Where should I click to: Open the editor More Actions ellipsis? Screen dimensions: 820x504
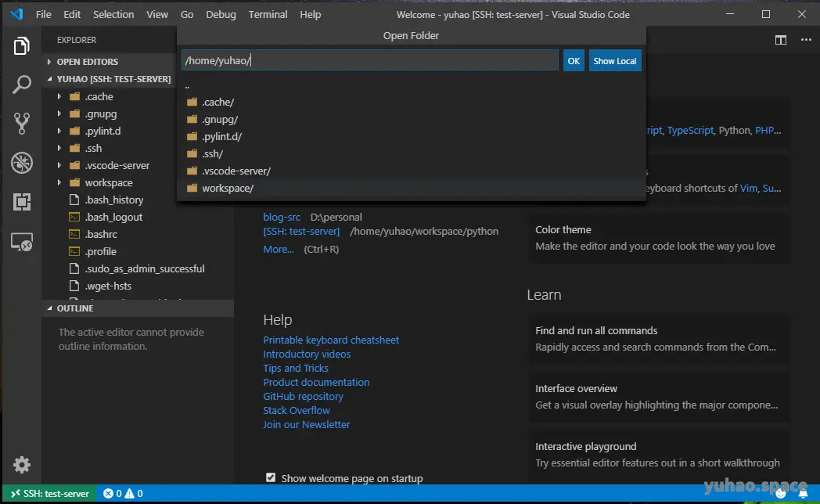pyautogui.click(x=806, y=40)
